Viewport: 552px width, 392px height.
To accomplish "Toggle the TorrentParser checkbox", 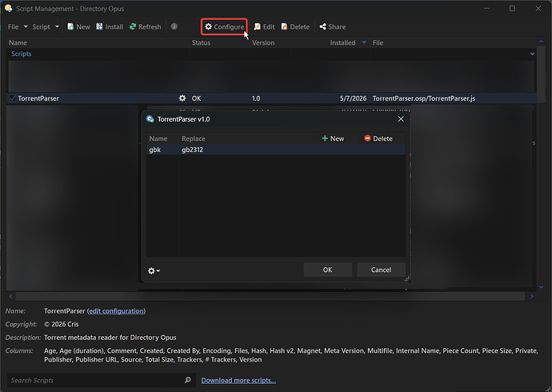I will pyautogui.click(x=12, y=98).
